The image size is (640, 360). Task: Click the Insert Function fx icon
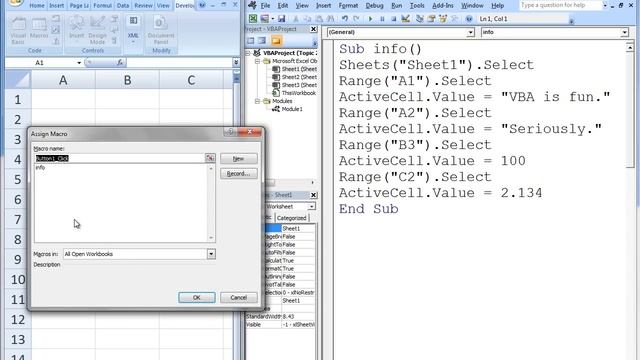120,63
